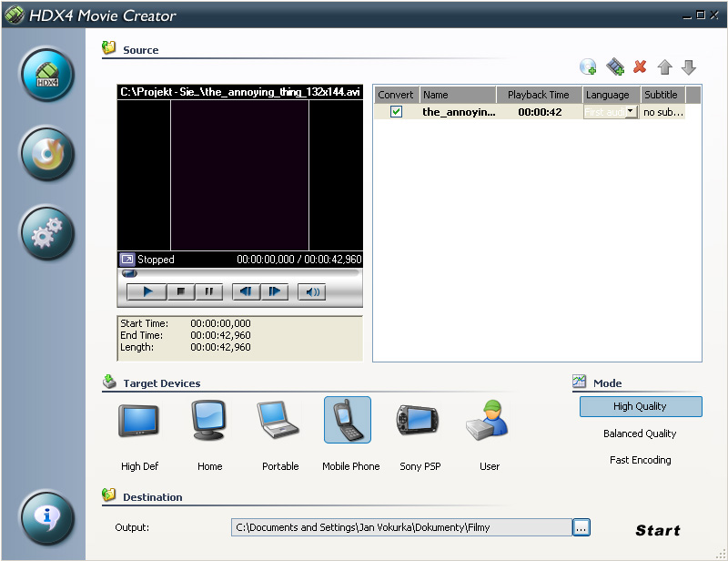
Task: Click the Length value 00:00:42,960
Action: tap(220, 347)
